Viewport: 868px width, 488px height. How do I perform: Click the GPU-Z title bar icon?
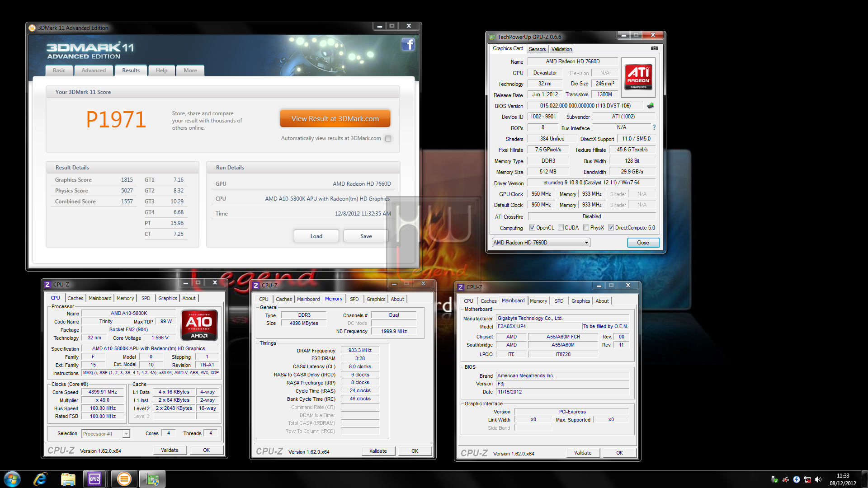[x=492, y=37]
